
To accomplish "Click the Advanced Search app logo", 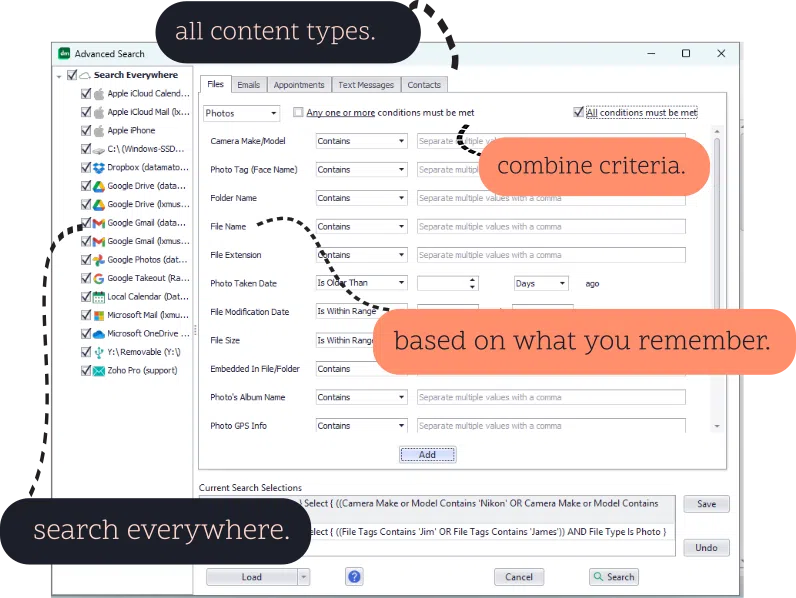I will [64, 53].
